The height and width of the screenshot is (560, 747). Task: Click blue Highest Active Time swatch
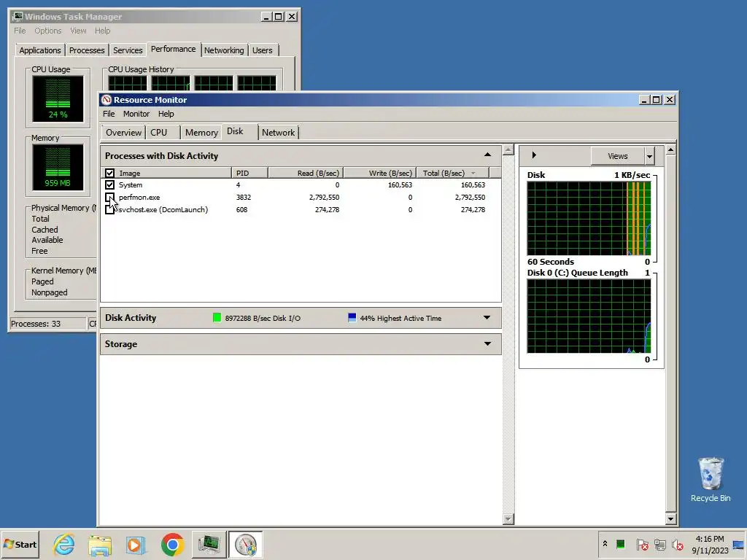click(x=352, y=318)
